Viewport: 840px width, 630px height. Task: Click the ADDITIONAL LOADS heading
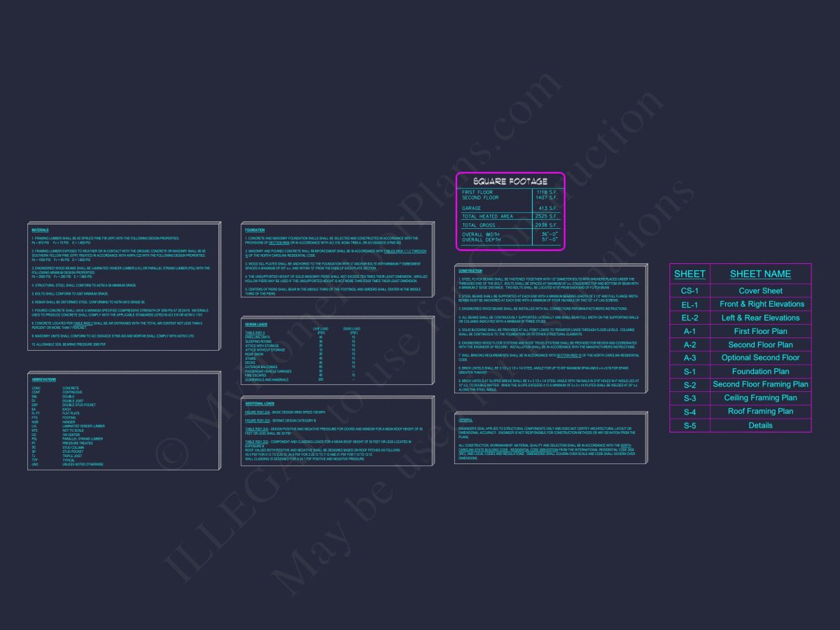(259, 404)
